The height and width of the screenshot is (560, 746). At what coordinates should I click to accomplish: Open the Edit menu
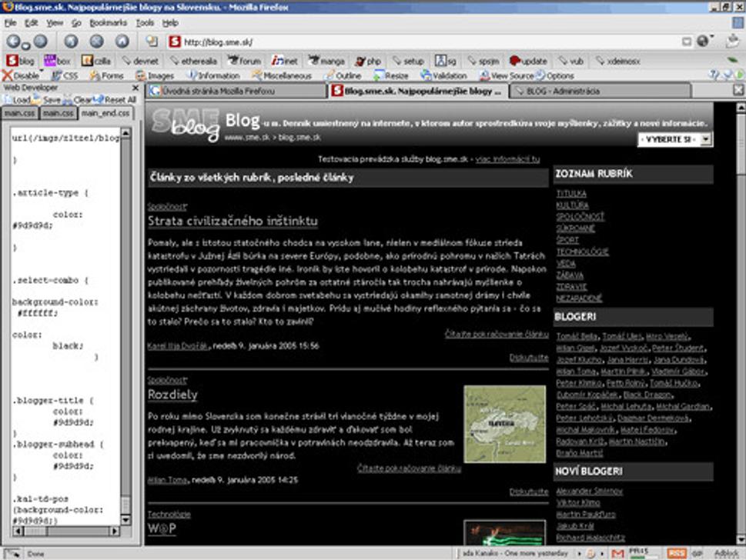32,23
